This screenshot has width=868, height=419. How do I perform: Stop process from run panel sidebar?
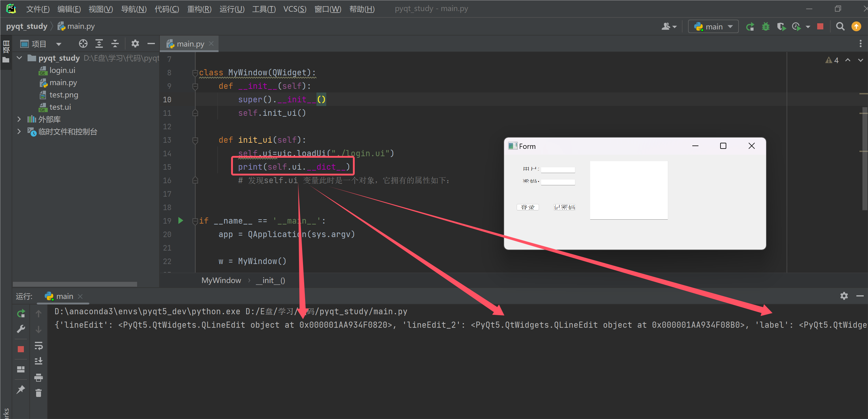pyautogui.click(x=21, y=349)
